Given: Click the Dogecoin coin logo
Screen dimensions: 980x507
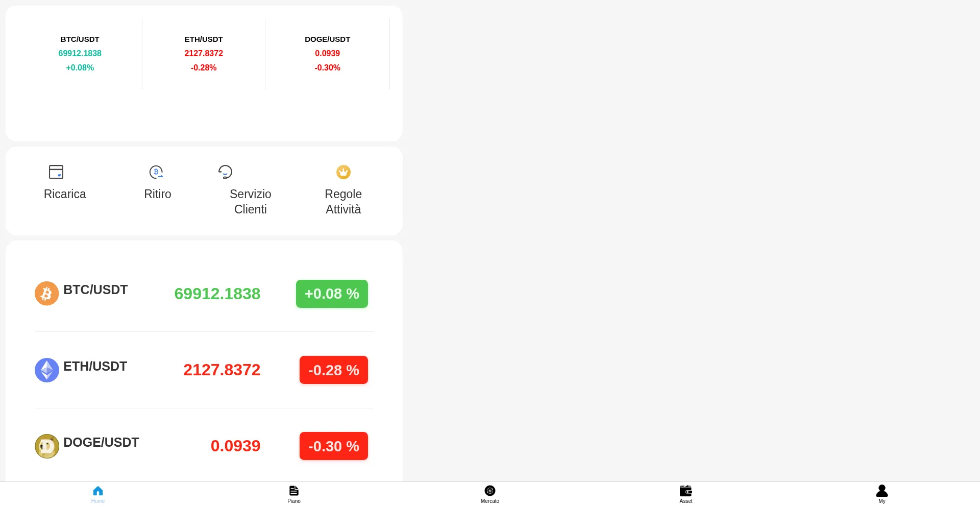Looking at the screenshot, I should pyautogui.click(x=47, y=446).
